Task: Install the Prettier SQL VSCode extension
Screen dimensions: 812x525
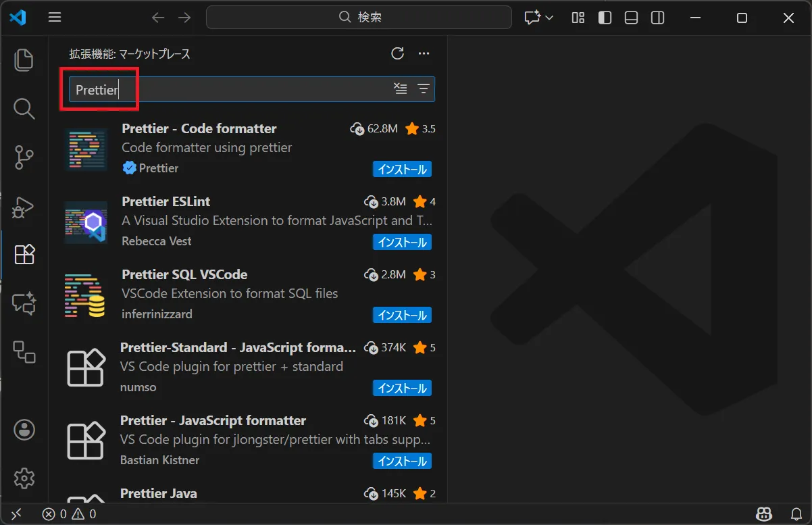Action: coord(402,315)
